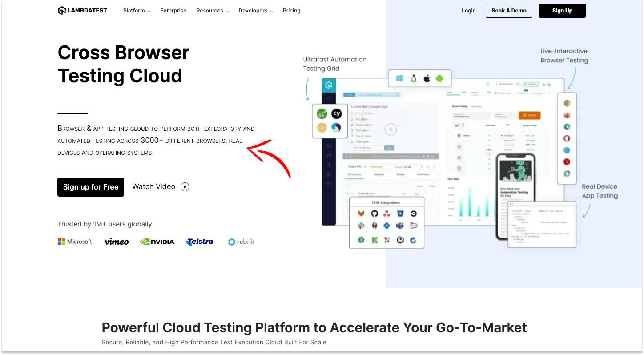Click the Vimeo logo
The width and height of the screenshot is (644, 355).
[x=117, y=242]
